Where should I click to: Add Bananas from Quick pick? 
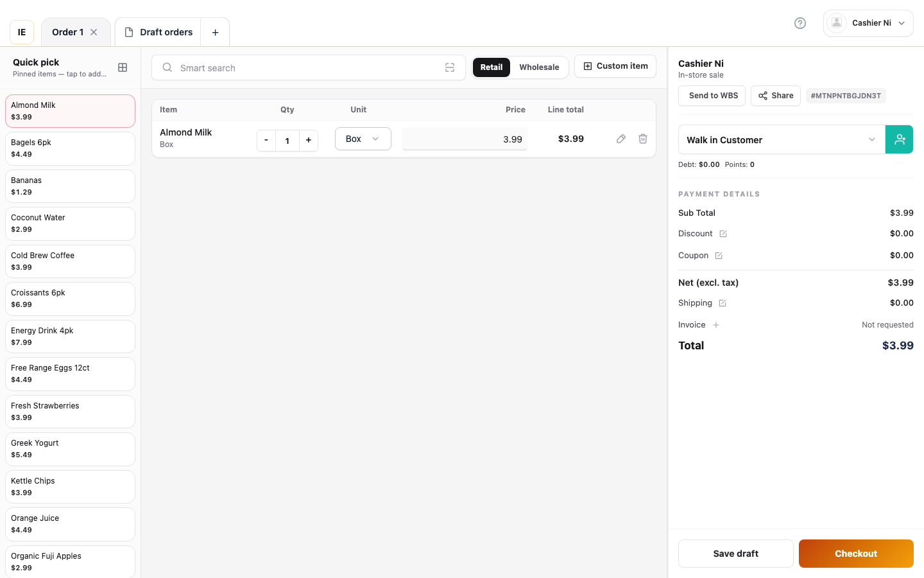(x=70, y=186)
